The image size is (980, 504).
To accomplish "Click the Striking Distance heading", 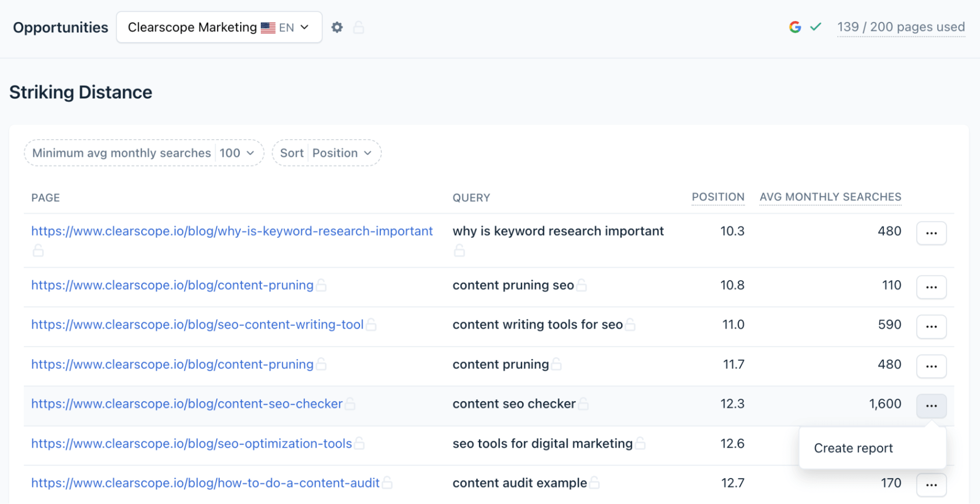I will click(81, 92).
